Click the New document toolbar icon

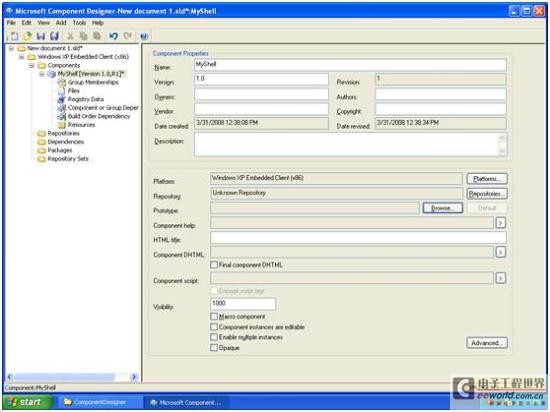point(14,36)
